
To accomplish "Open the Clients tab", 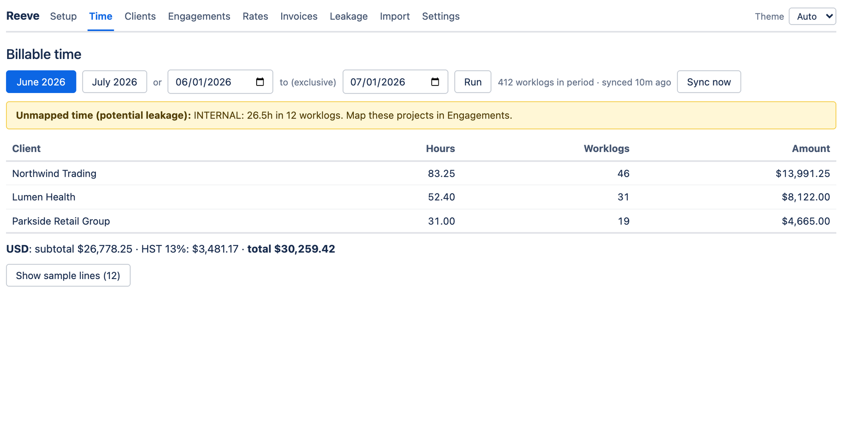I will click(140, 17).
